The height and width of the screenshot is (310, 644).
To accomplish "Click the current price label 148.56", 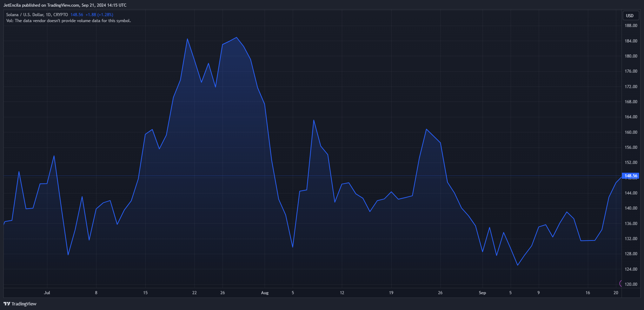I will (x=631, y=176).
